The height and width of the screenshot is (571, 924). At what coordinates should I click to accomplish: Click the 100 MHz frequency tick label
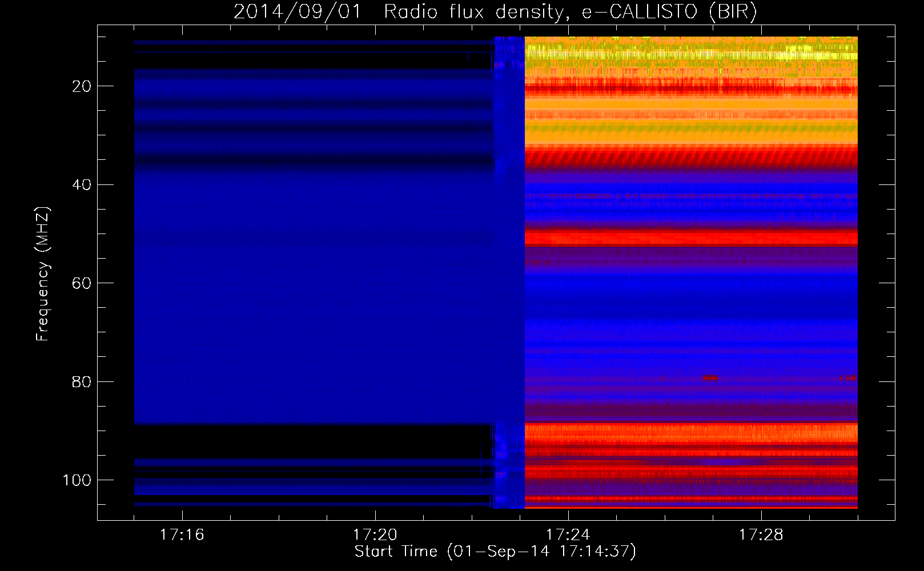[77, 480]
